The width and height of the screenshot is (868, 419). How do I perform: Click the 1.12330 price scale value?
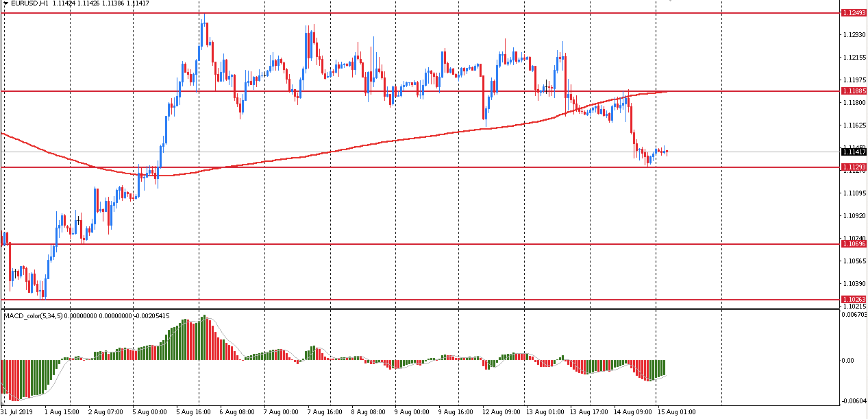coord(854,35)
